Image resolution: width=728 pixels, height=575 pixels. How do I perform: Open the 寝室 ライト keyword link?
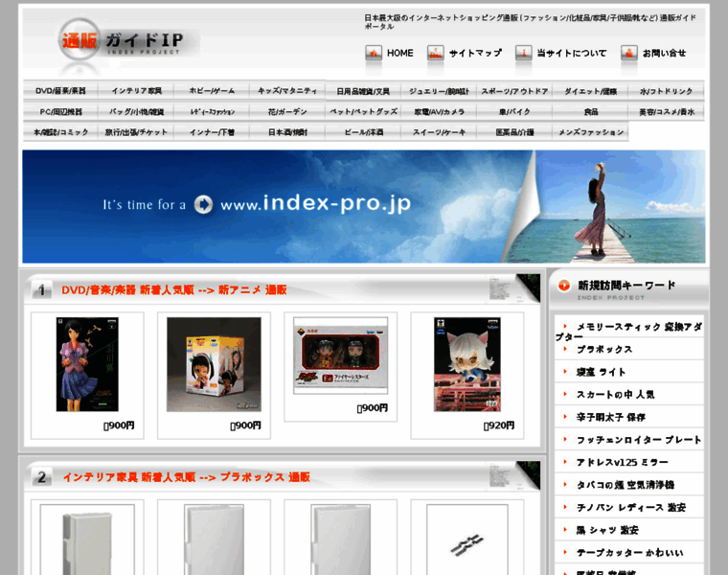(602, 372)
